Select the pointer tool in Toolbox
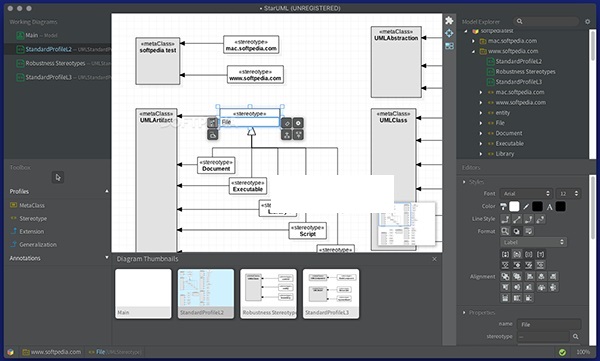Screen dimensions: 600x361 58,177
